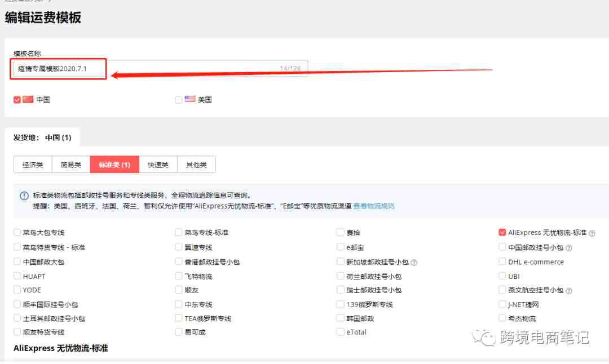Image resolution: width=609 pixels, height=364 pixels.
Task: Check the TEA俄罗斯专线 checkbox
Action: (179, 318)
